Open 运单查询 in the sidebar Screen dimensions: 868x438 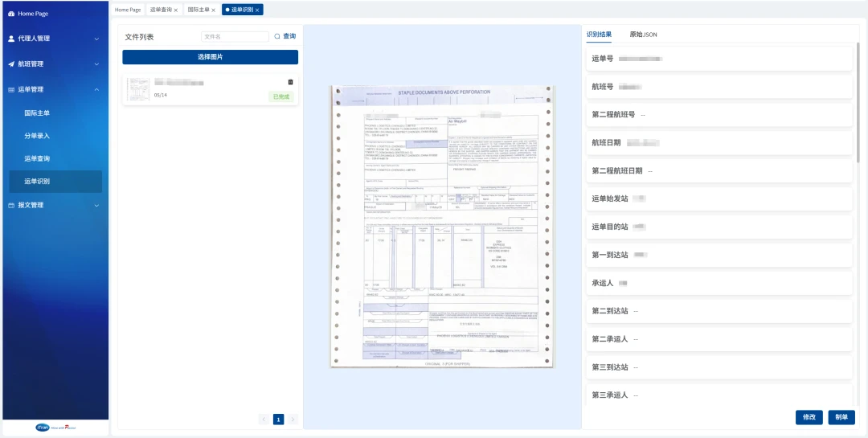click(x=37, y=158)
